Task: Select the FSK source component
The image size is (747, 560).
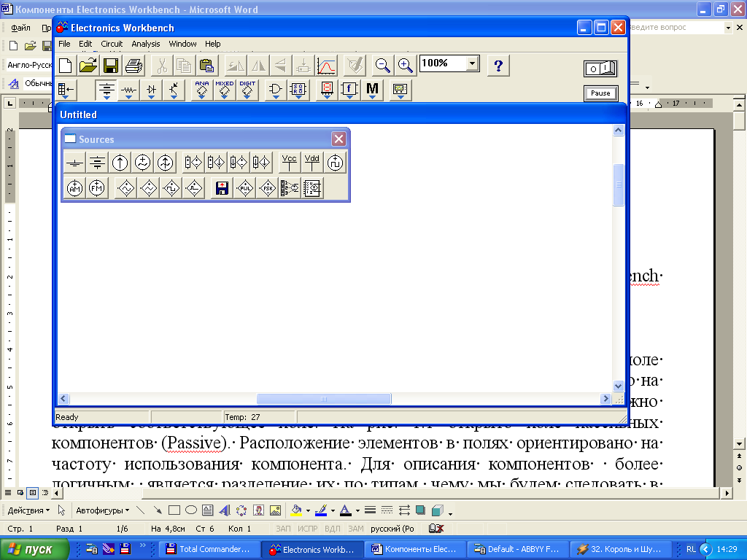Action: click(268, 188)
